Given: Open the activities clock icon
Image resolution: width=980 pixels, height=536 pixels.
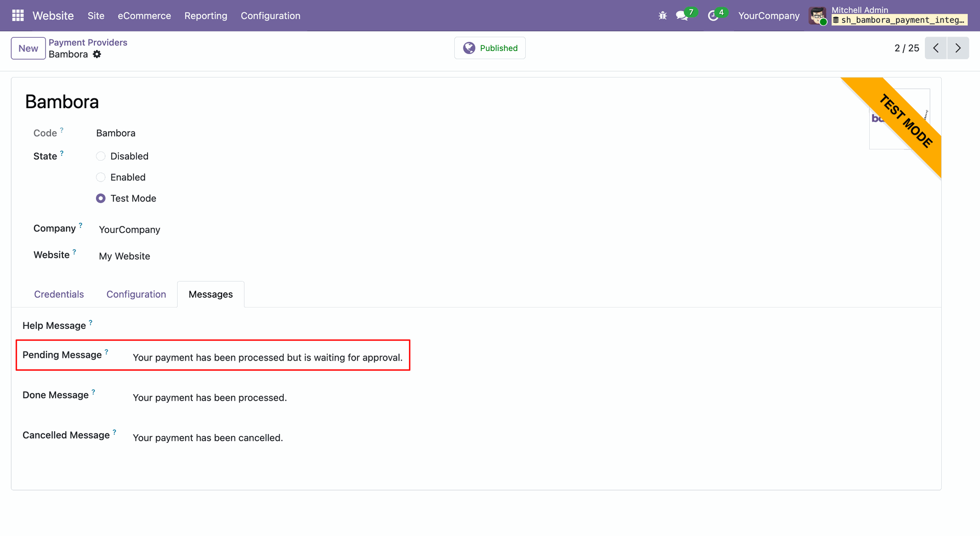Looking at the screenshot, I should point(713,16).
